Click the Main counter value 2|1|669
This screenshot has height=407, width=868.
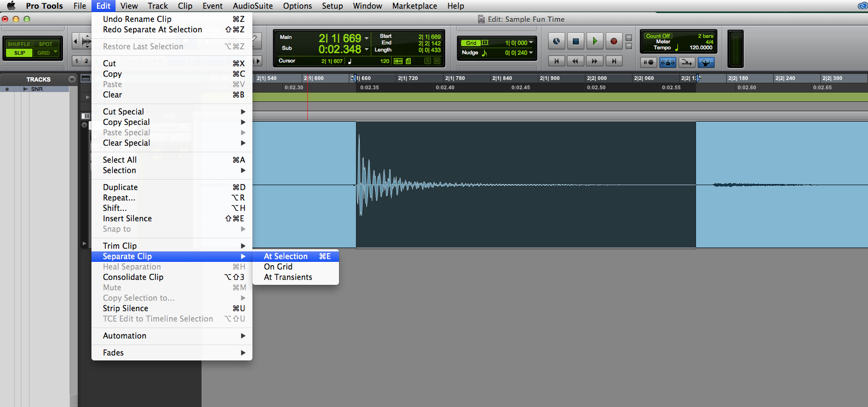(340, 38)
